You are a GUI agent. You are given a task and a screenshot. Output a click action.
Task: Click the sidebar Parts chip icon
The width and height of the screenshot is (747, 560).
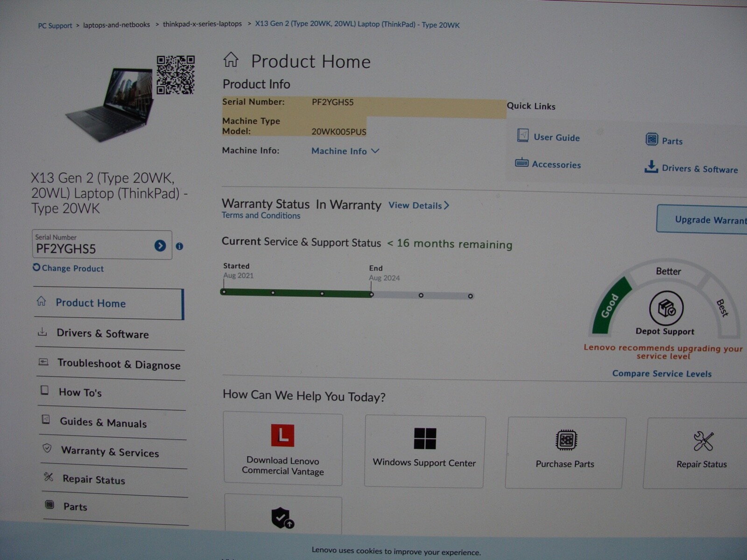[x=49, y=504]
